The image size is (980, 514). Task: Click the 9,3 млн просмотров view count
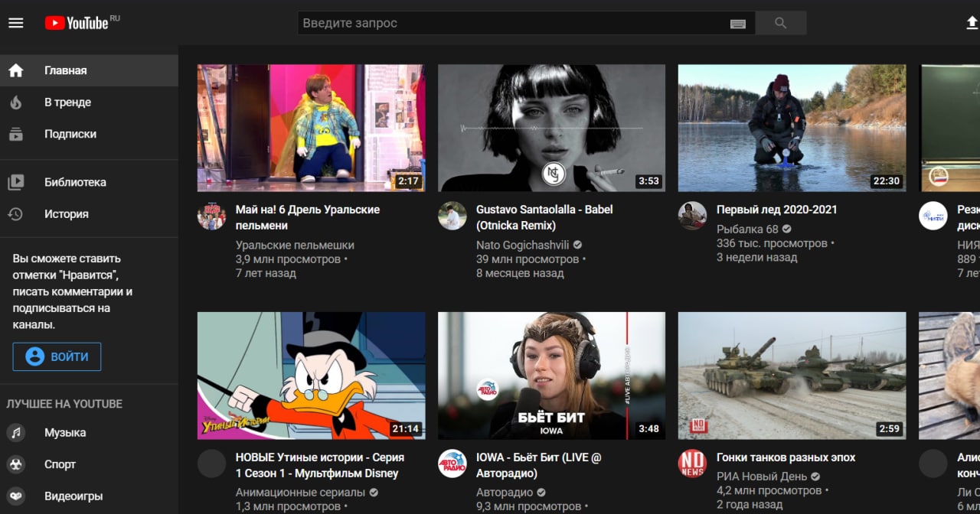click(528, 506)
